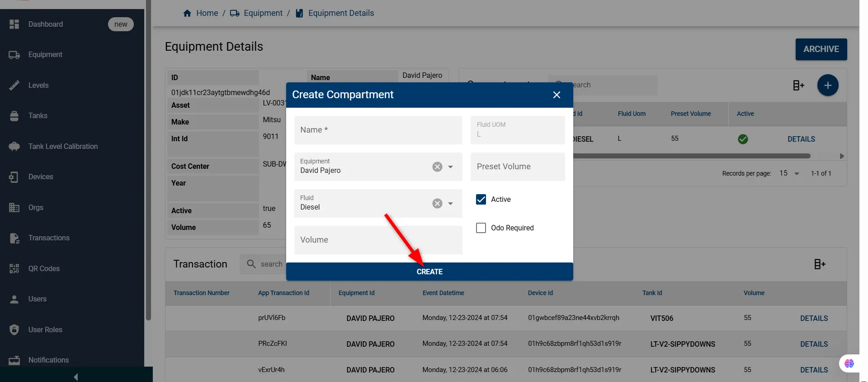Image resolution: width=868 pixels, height=382 pixels.
Task: Open DETAILS for transaction prUVl6Fb
Action: tap(814, 318)
